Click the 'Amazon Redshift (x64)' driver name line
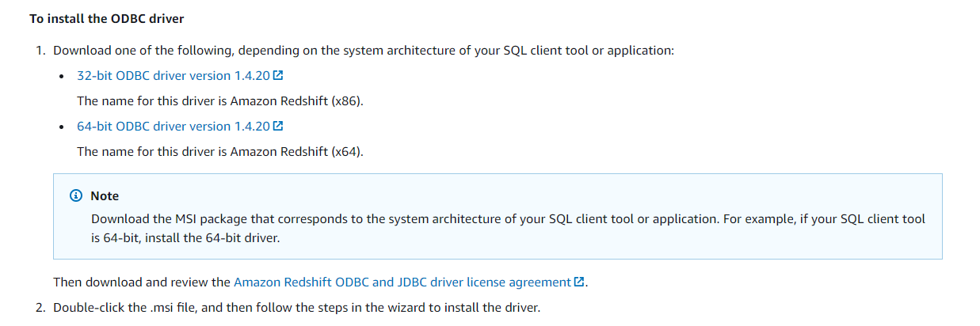 coord(220,152)
